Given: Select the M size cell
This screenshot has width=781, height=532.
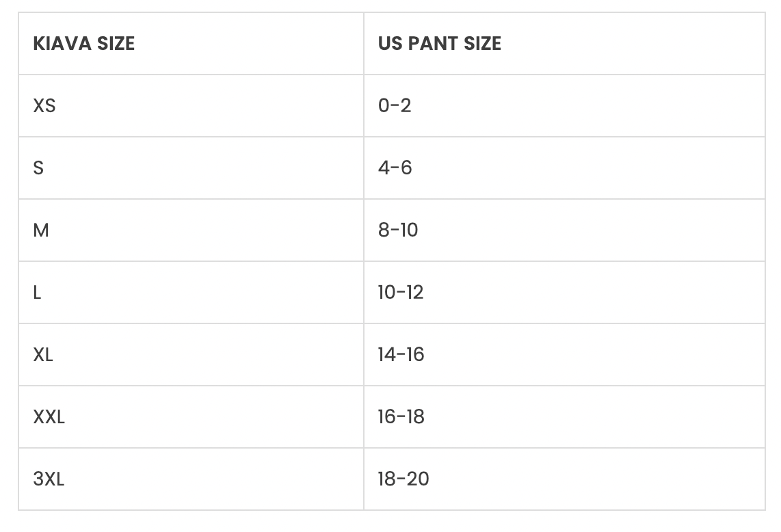Looking at the screenshot, I should pyautogui.click(x=41, y=230).
